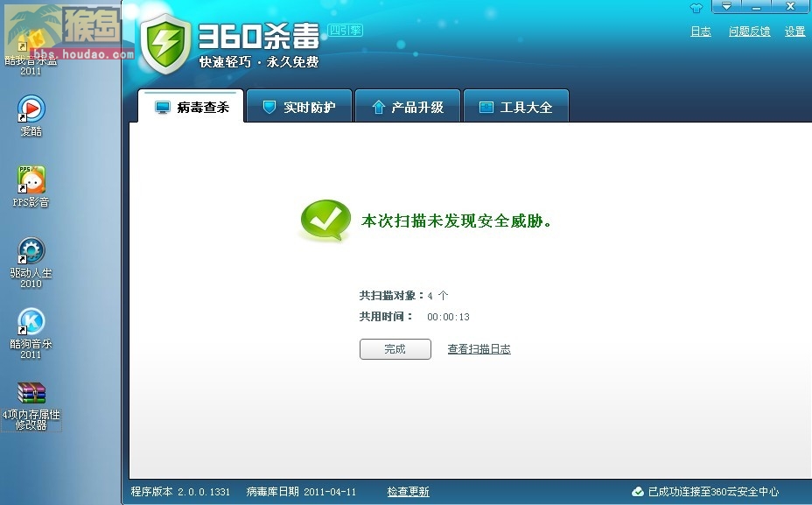Open the skin change shirt icon
812x505 pixels.
pyautogui.click(x=696, y=8)
